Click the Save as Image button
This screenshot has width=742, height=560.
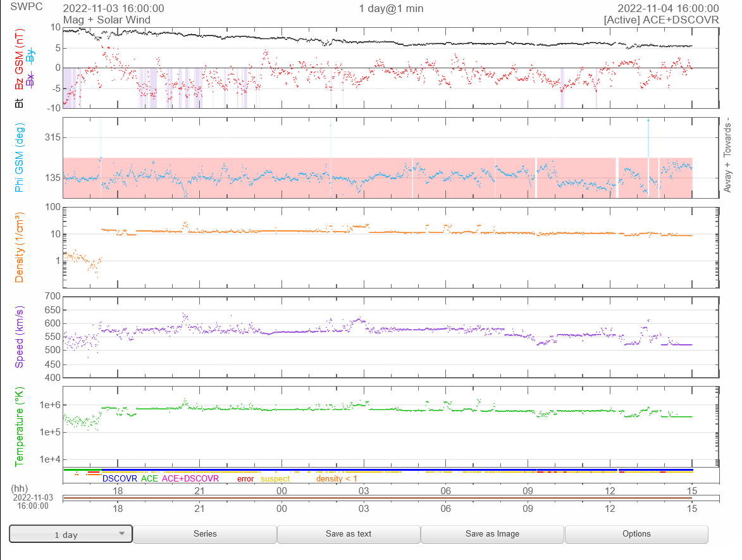(492, 533)
